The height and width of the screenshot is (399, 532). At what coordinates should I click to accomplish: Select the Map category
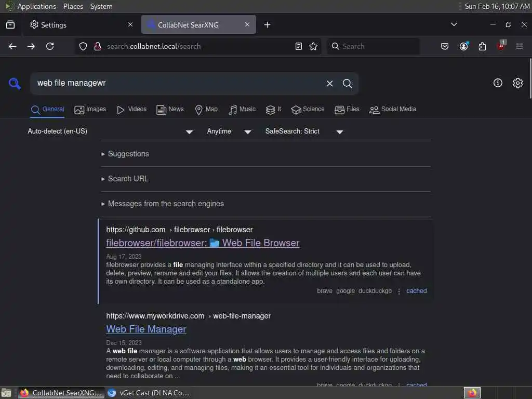coord(206,109)
